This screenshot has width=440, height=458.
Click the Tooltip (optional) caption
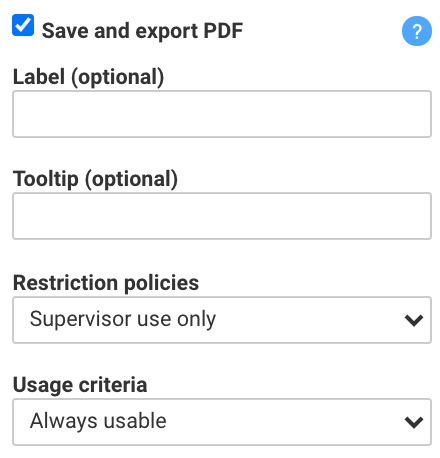point(95,179)
